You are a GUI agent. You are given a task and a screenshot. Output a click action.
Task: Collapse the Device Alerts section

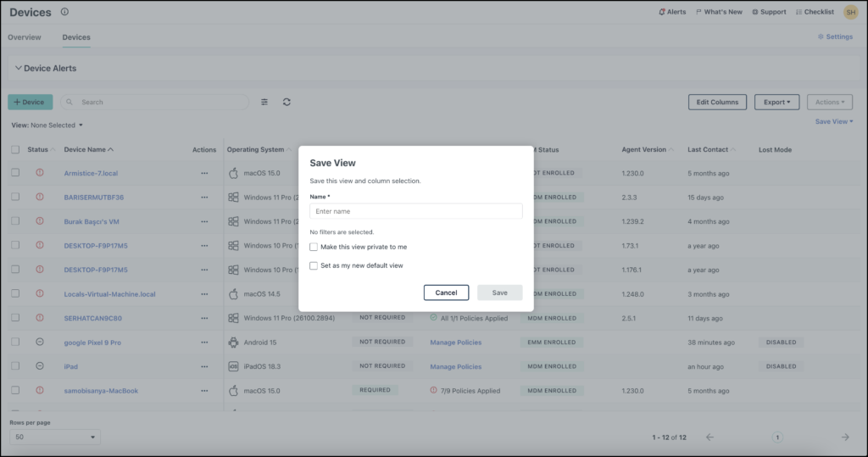click(19, 68)
